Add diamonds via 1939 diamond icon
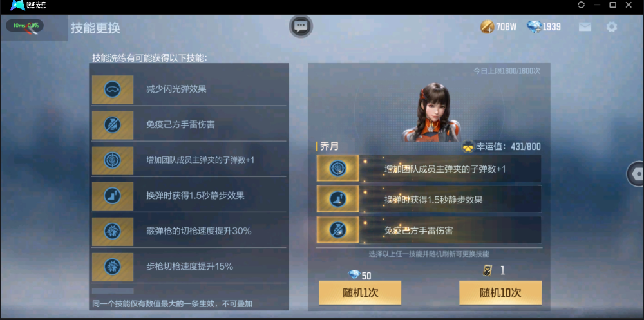The image size is (644, 320). click(x=534, y=27)
